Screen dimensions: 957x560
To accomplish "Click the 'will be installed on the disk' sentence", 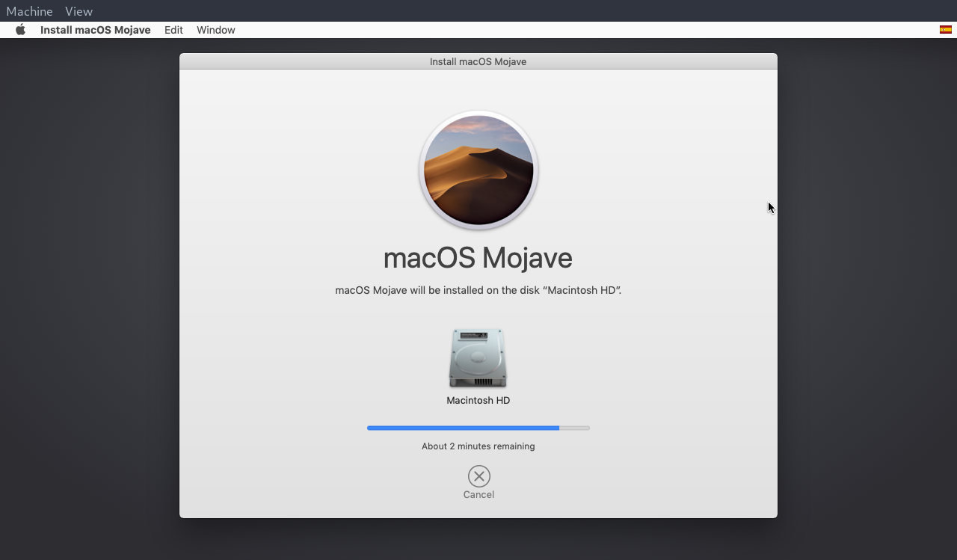I will [478, 290].
